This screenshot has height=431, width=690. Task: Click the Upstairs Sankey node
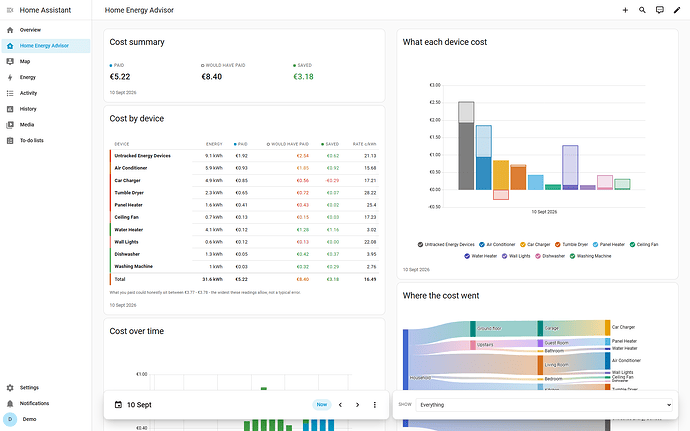pyautogui.click(x=473, y=345)
